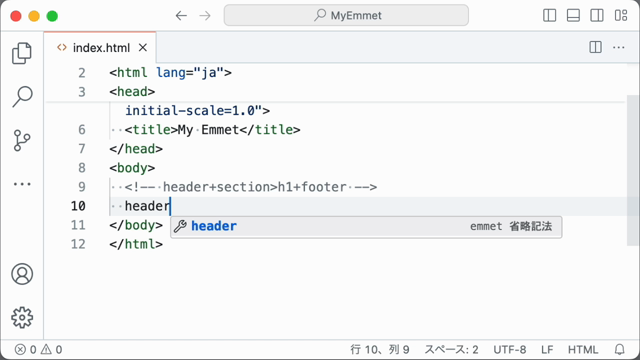Image resolution: width=640 pixels, height=360 pixels.
Task: Open the Manage gear menu
Action: point(22,318)
